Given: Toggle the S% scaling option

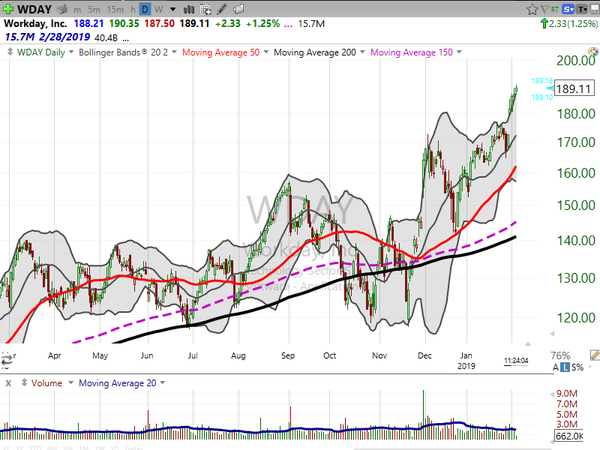Looking at the screenshot, I should [577, 367].
